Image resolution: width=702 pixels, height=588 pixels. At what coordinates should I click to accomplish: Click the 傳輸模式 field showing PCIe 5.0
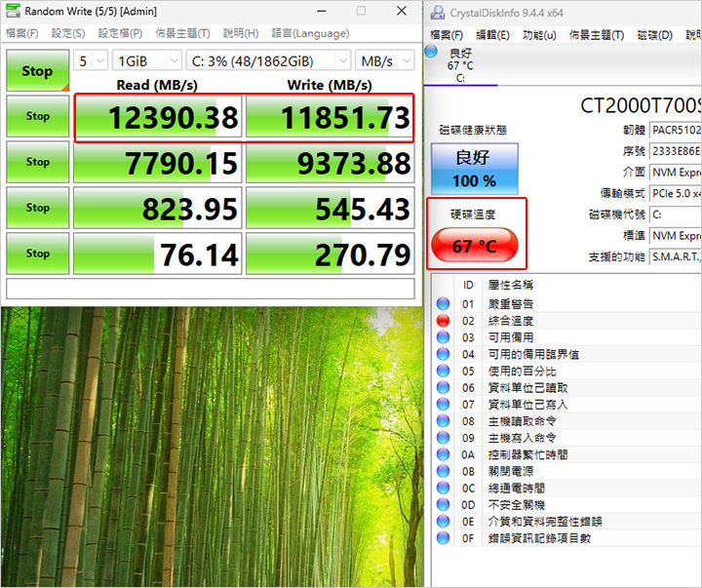(675, 193)
